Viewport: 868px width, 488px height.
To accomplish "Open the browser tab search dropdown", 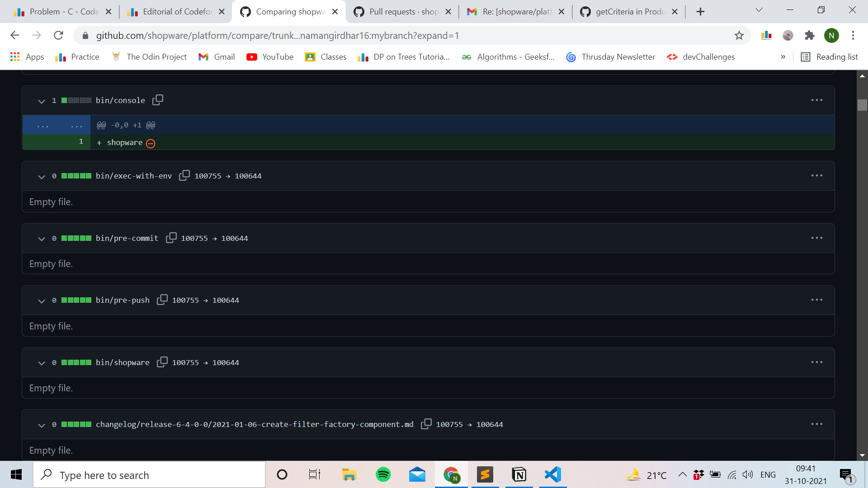I will [x=759, y=9].
